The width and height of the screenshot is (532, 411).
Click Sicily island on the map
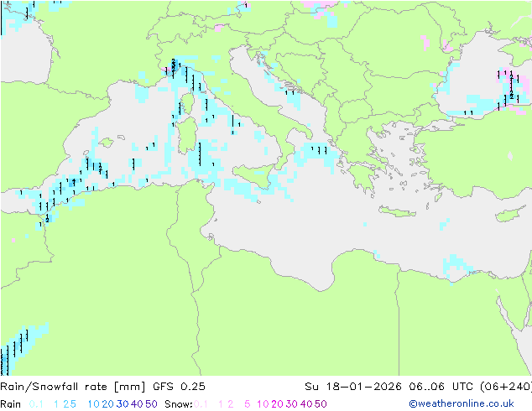(x=254, y=174)
